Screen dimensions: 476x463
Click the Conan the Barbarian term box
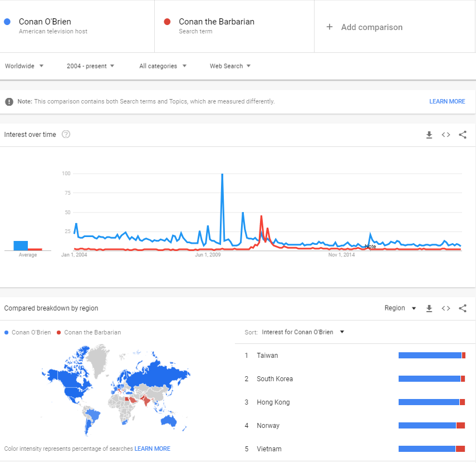point(217,22)
